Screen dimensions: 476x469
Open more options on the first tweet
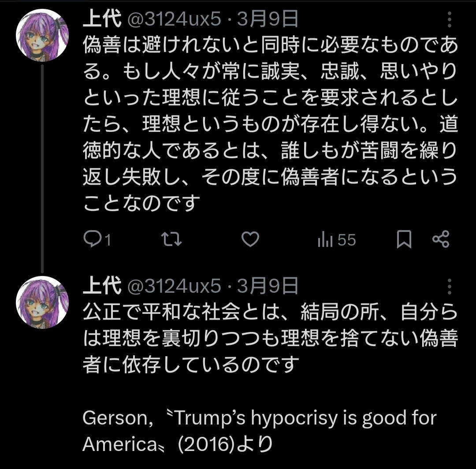449,20
